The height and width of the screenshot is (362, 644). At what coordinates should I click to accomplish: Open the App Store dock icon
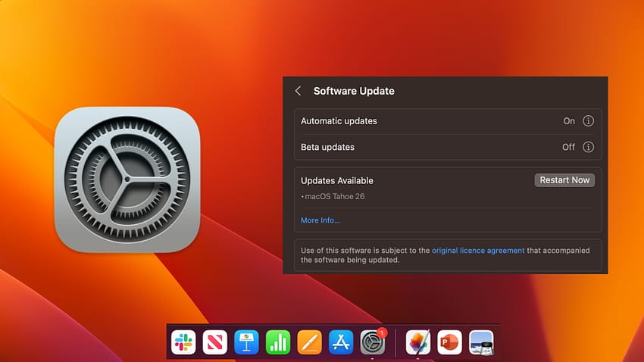[341, 342]
